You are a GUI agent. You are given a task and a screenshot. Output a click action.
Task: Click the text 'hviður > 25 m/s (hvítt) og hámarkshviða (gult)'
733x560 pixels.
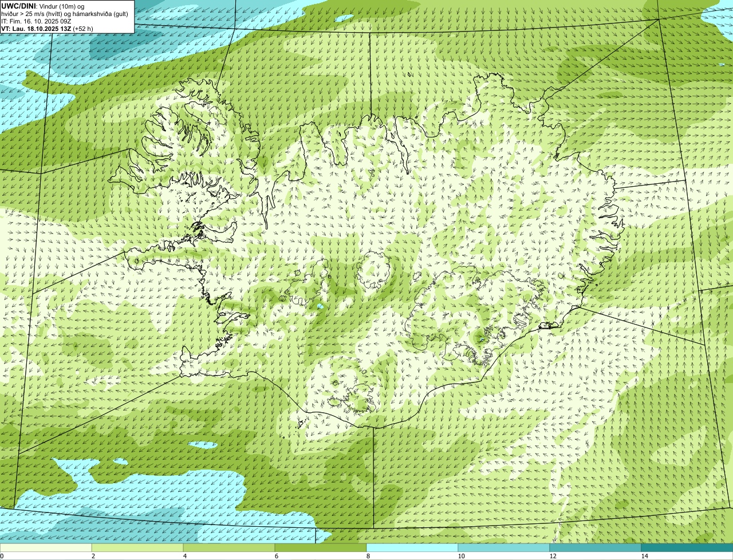click(65, 14)
